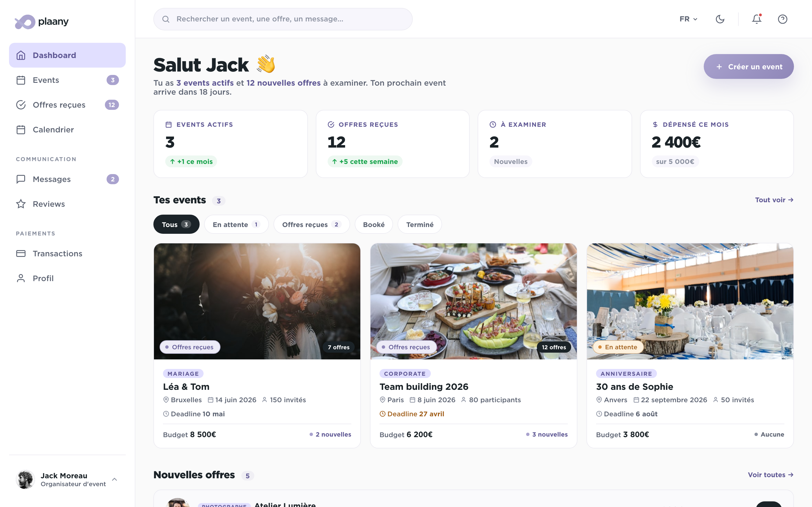Select the En attente tab

click(236, 224)
